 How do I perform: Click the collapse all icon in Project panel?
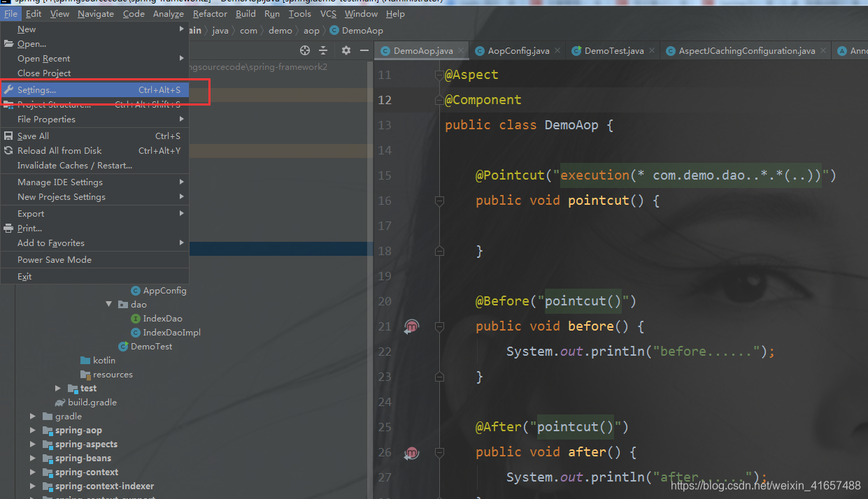coord(323,50)
